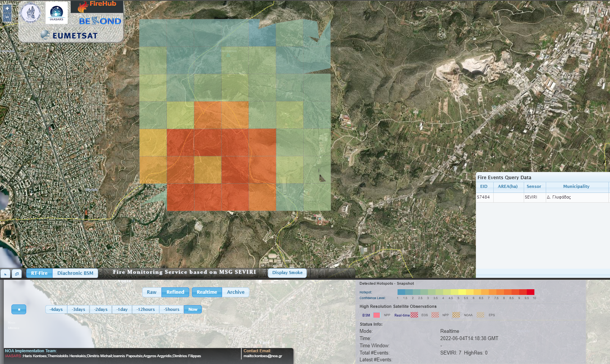Select the Refined data mode
Screen dimensions: 610x364
click(175, 292)
